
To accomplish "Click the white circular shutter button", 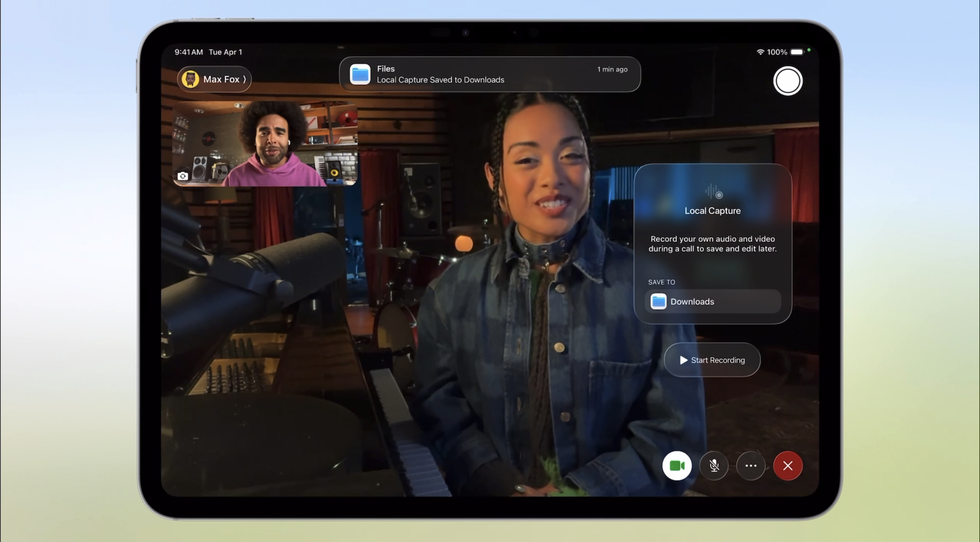I will tap(787, 81).
